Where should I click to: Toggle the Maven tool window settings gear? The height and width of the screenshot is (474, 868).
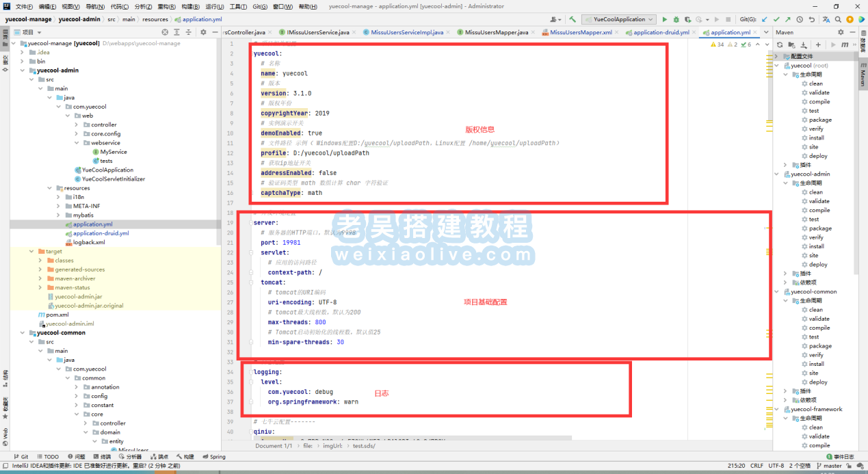pyautogui.click(x=841, y=32)
